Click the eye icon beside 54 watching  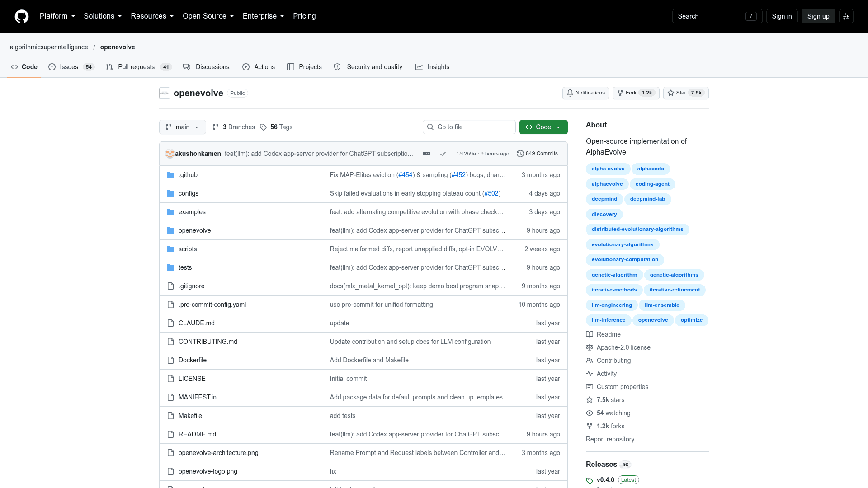tap(590, 413)
